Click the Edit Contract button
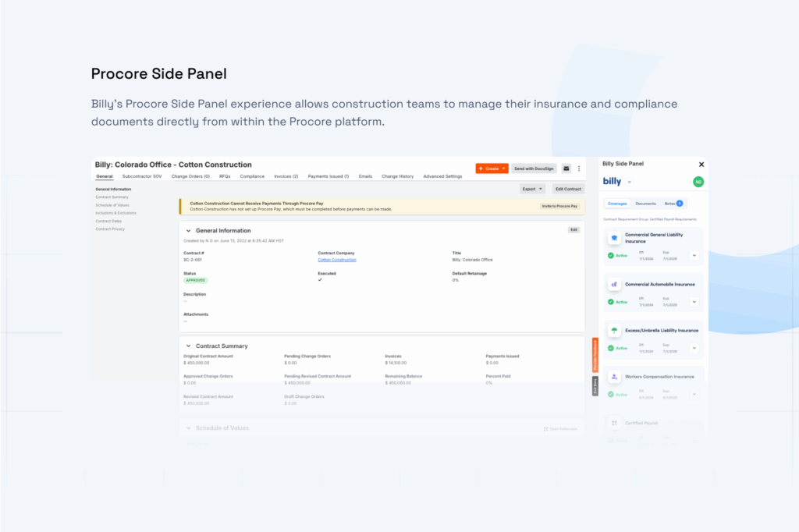Viewport: 799px width, 532px height. [x=568, y=189]
